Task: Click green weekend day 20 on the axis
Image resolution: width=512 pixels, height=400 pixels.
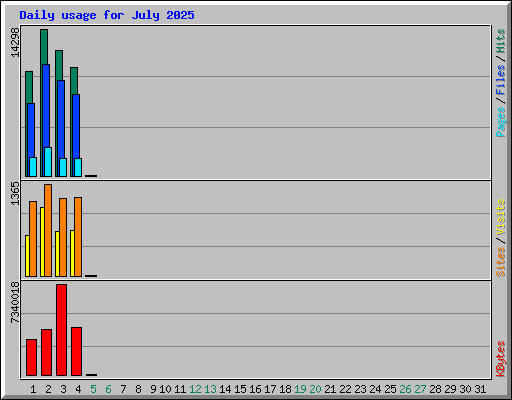Action: pos(315,389)
